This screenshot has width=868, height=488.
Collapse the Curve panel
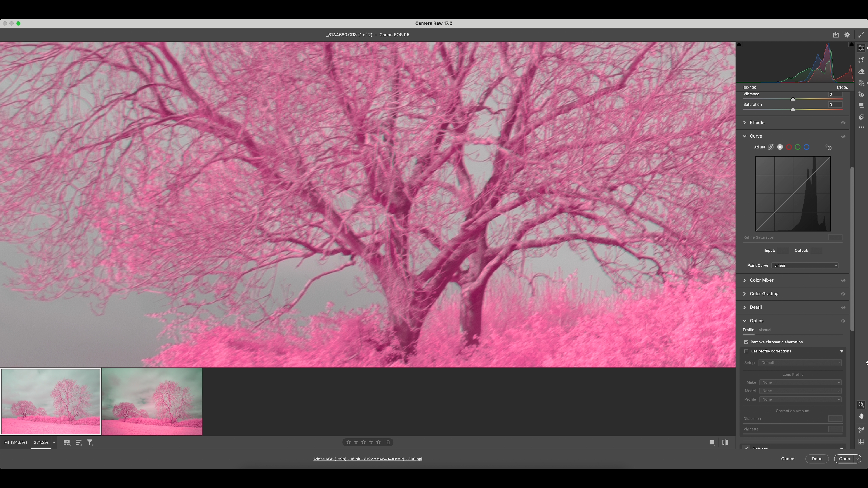coord(745,136)
